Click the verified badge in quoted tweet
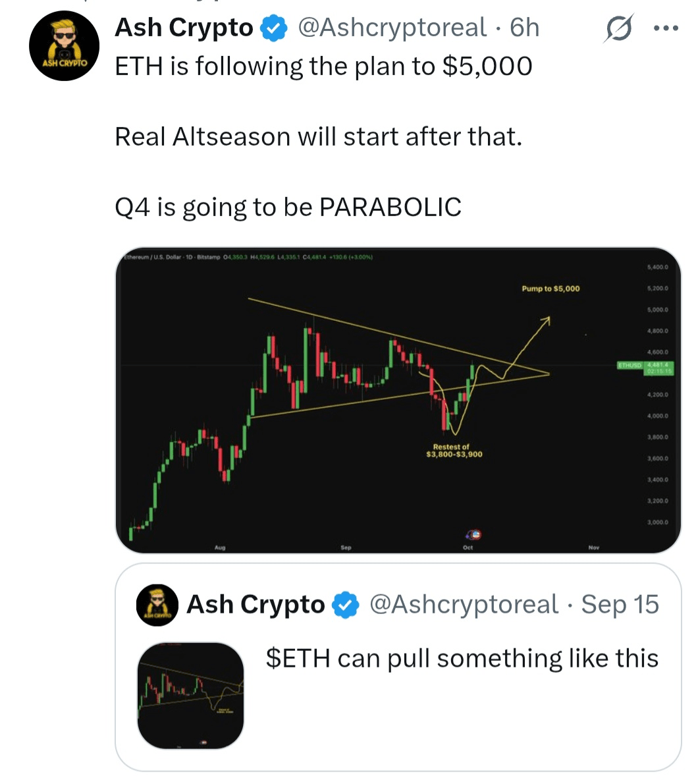 [x=346, y=605]
